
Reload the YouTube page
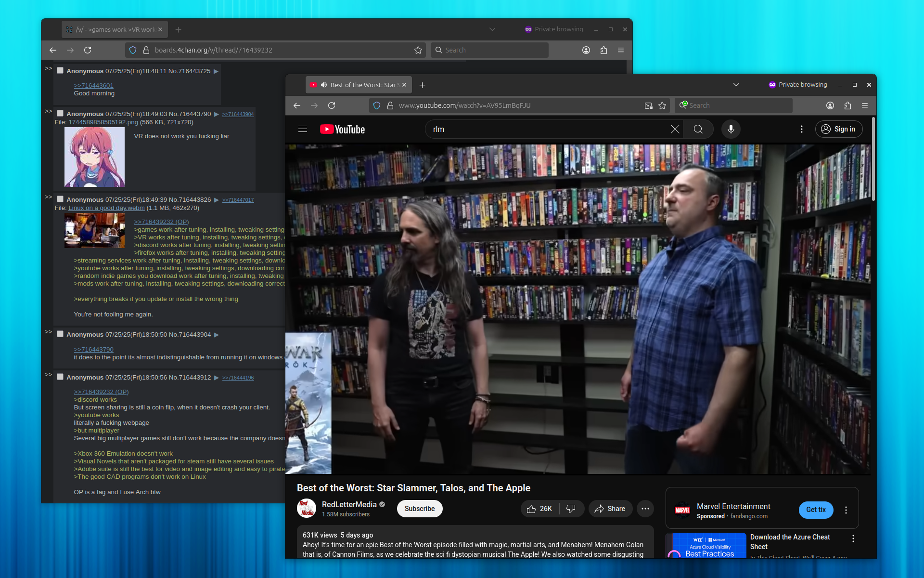(332, 105)
